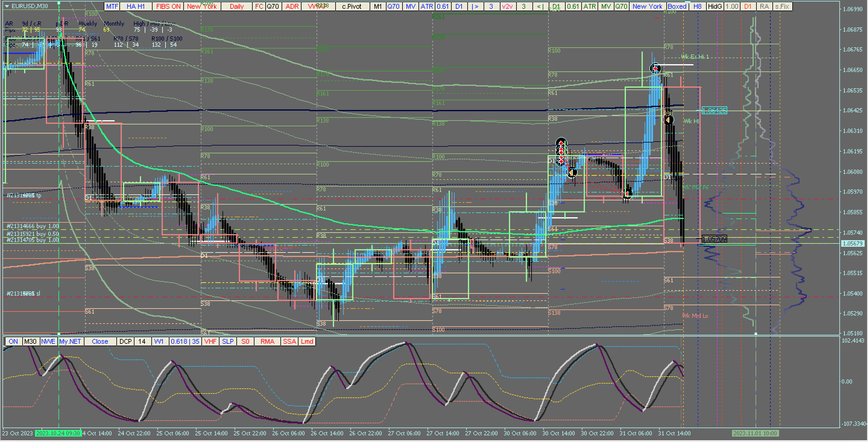This screenshot has height=442, width=868.
Task: Click the light-blue 1.06425 price tag
Action: click(714, 110)
